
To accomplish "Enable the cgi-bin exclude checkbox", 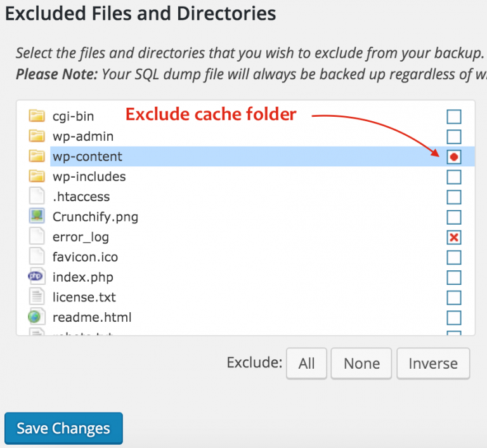I will click(x=454, y=116).
